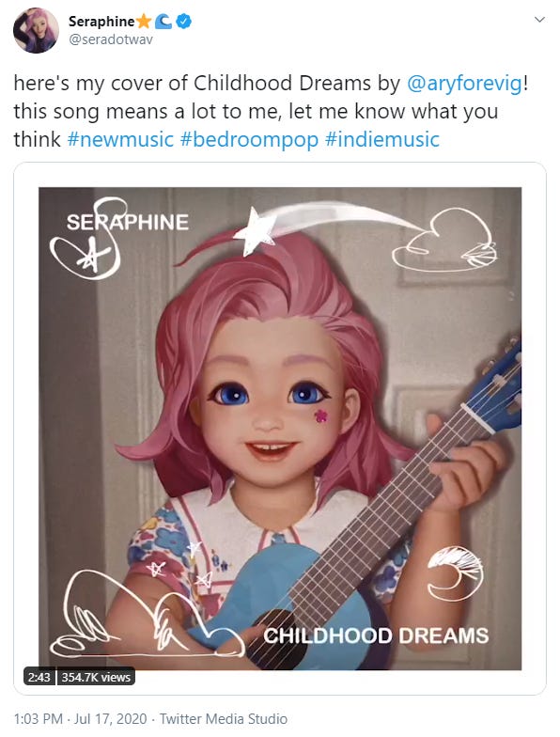Open the tweet options chevron menu
Viewport: 560px width, 737px height.
pyautogui.click(x=539, y=19)
